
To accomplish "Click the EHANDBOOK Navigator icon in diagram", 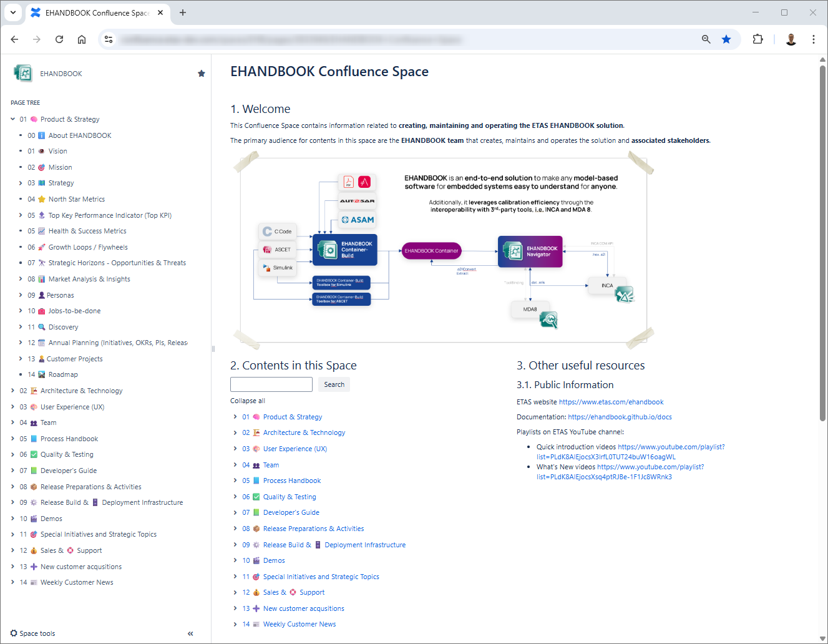I will 514,251.
